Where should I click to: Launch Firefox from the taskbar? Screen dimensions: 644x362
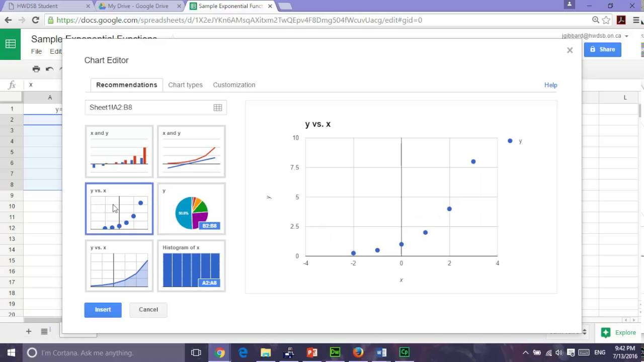(x=358, y=352)
